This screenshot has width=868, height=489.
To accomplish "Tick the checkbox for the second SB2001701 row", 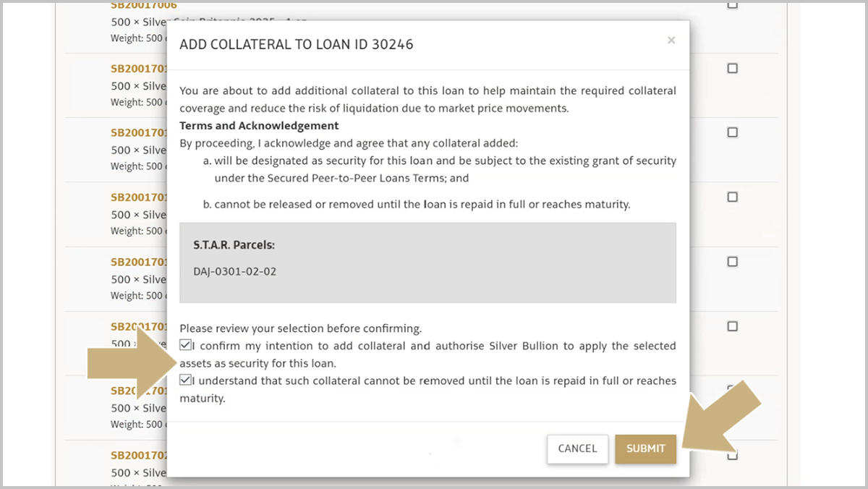I will (732, 133).
